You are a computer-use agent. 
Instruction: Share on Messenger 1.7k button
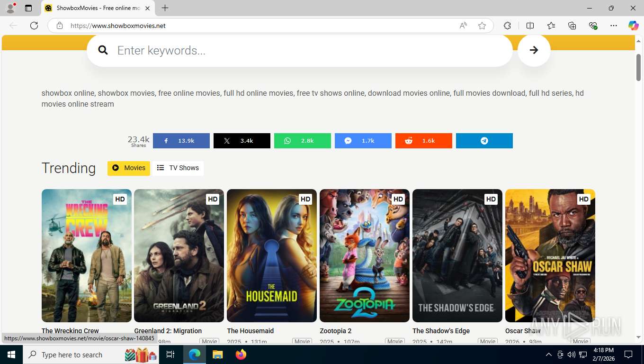363,141
